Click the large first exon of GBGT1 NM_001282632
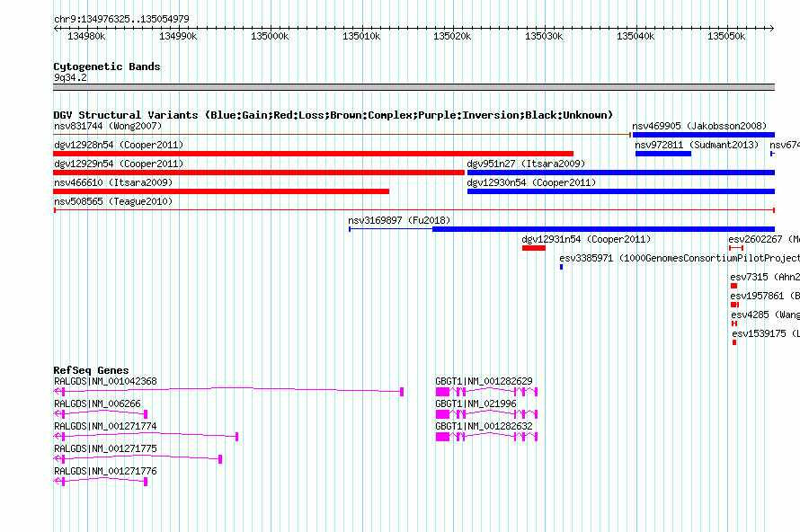Screen dimensions: 800x532 pos(443,436)
